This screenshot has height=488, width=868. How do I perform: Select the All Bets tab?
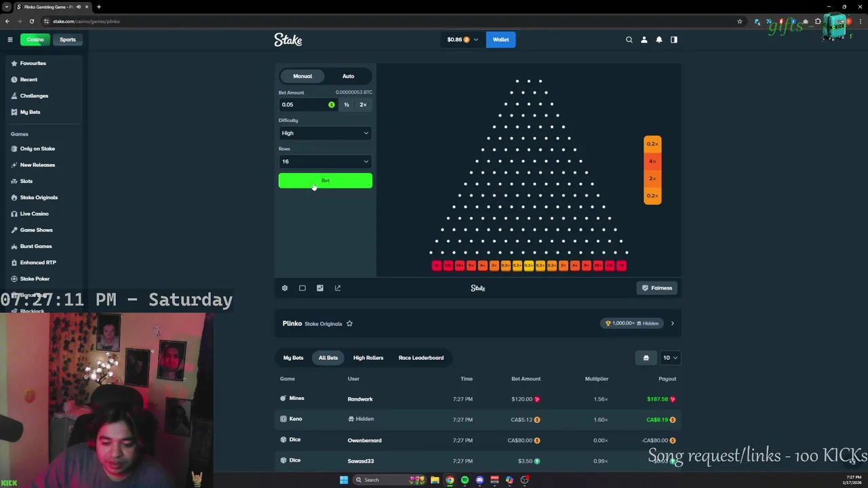click(x=328, y=358)
